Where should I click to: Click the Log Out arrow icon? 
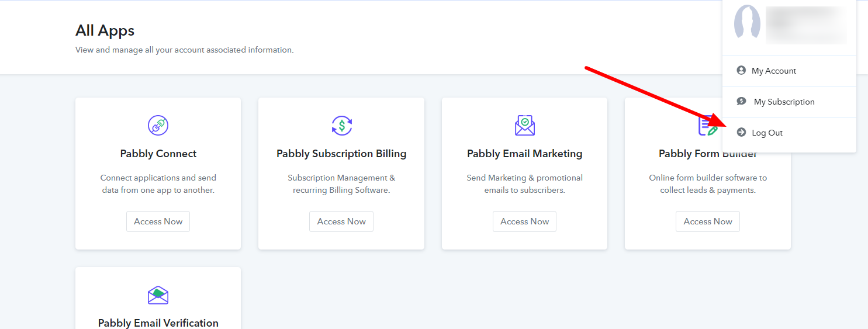click(741, 132)
